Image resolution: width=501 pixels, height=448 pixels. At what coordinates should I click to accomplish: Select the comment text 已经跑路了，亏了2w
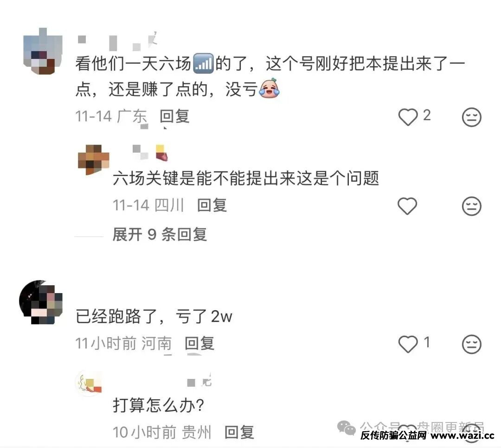154,317
